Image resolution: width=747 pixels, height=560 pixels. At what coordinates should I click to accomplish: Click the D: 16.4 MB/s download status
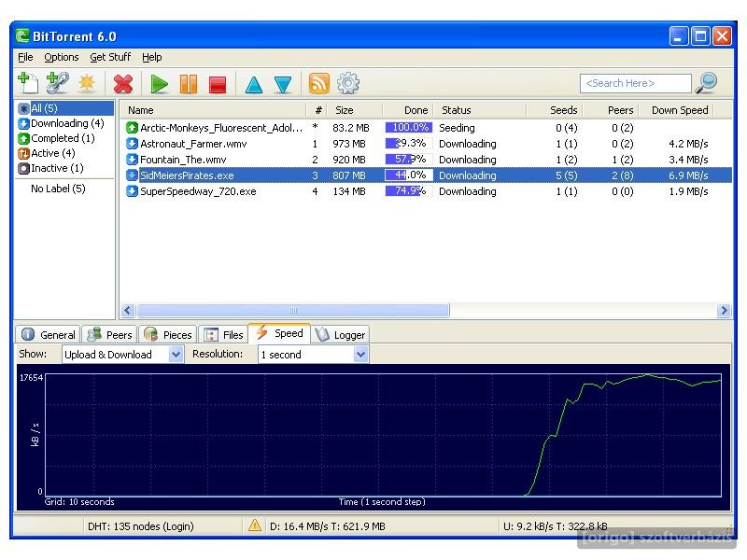(x=328, y=526)
